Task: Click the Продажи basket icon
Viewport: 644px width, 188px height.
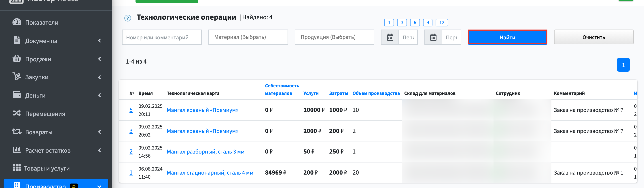Action: pos(17,59)
